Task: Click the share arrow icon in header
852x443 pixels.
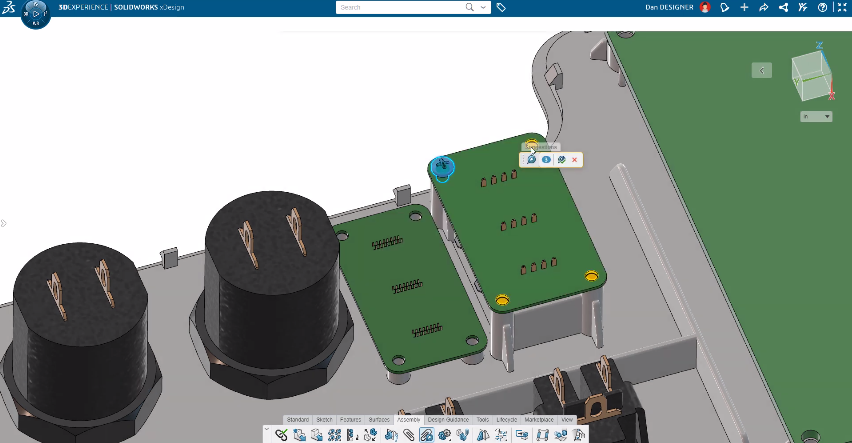Action: pos(763,7)
